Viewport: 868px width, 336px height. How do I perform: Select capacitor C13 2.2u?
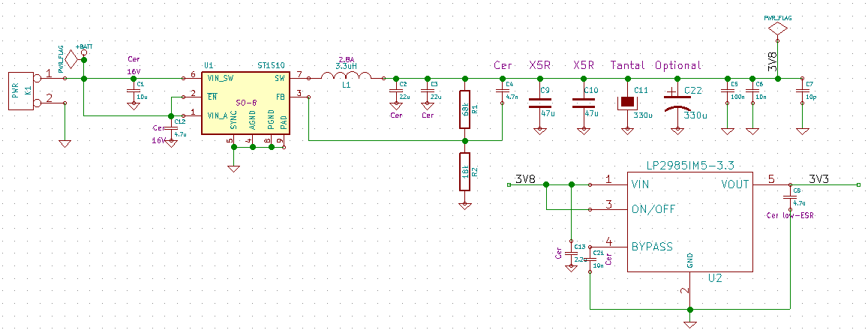click(x=570, y=253)
